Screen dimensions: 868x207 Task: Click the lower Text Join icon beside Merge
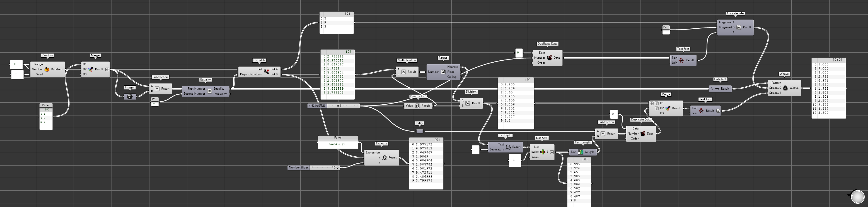tap(702, 110)
